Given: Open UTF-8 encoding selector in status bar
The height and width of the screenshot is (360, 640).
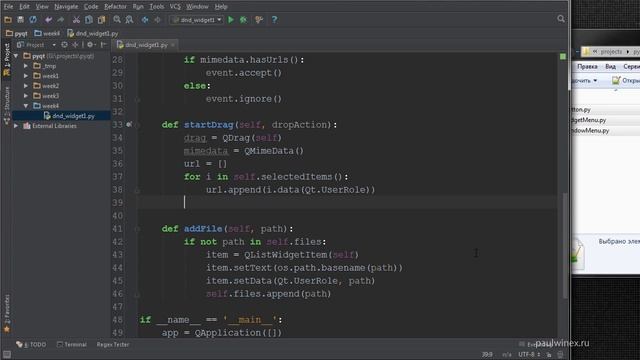Looking at the screenshot, I should [x=529, y=354].
